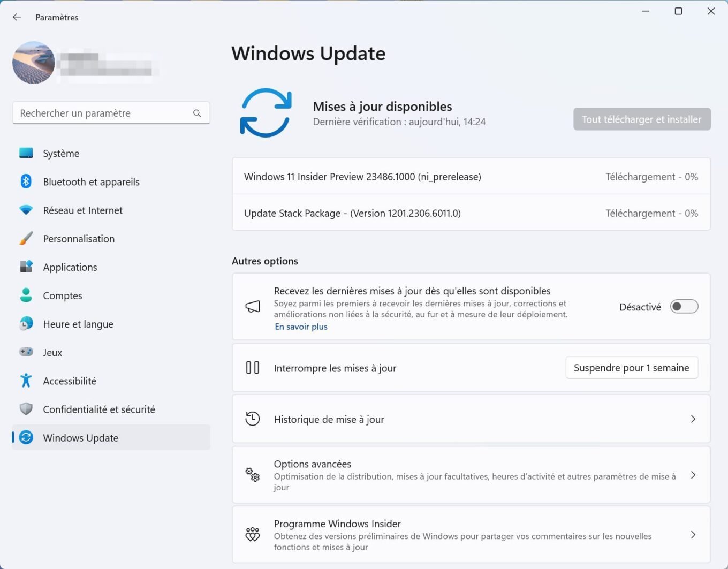This screenshot has height=569, width=728.
Task: Click the Désactivé label beside the toggle
Action: pos(640,307)
